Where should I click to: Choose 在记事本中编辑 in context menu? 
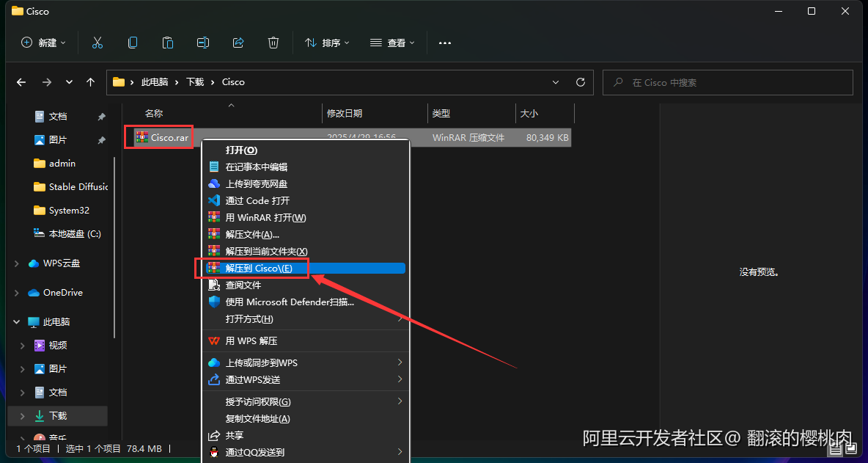tap(306, 167)
